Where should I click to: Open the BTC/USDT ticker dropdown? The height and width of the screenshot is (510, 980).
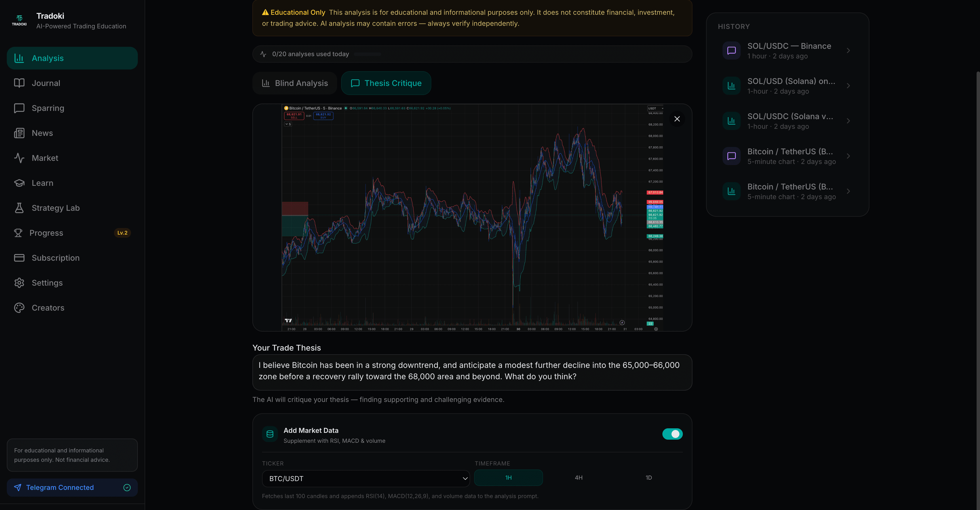(x=366, y=479)
